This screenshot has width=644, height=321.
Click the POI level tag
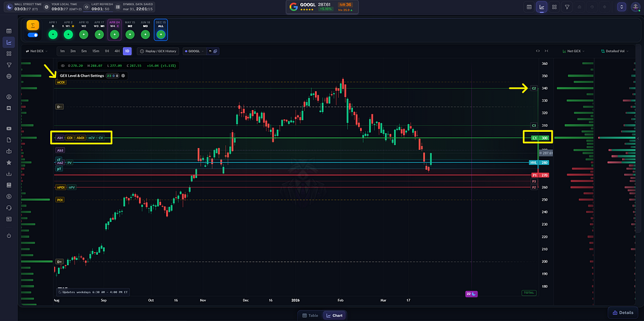60,200
